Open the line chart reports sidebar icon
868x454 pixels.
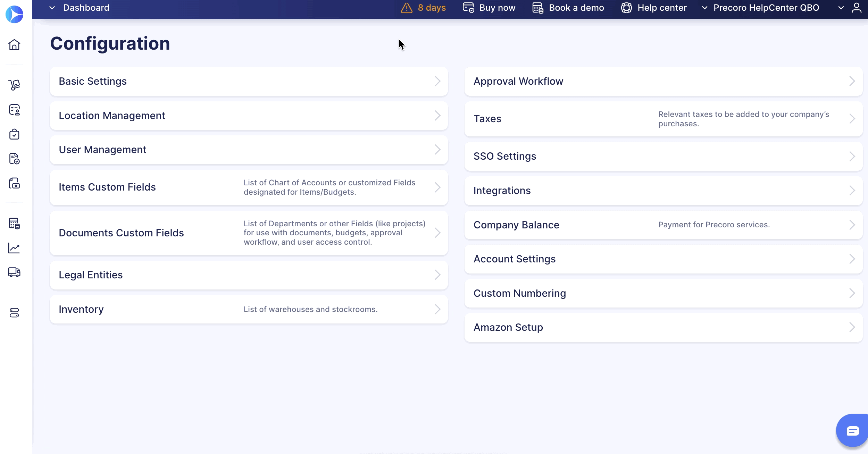pyautogui.click(x=14, y=248)
